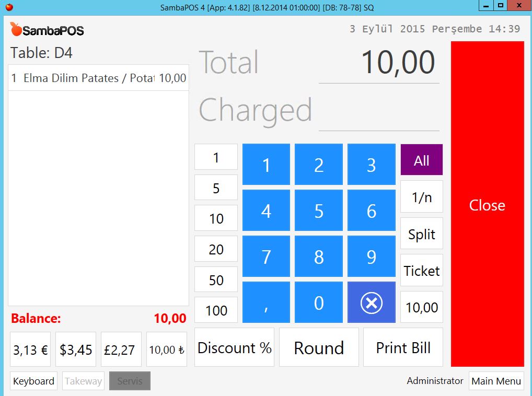This screenshot has width=532, height=396.
Task: Click the backspace X icon on keypad
Action: (x=371, y=302)
